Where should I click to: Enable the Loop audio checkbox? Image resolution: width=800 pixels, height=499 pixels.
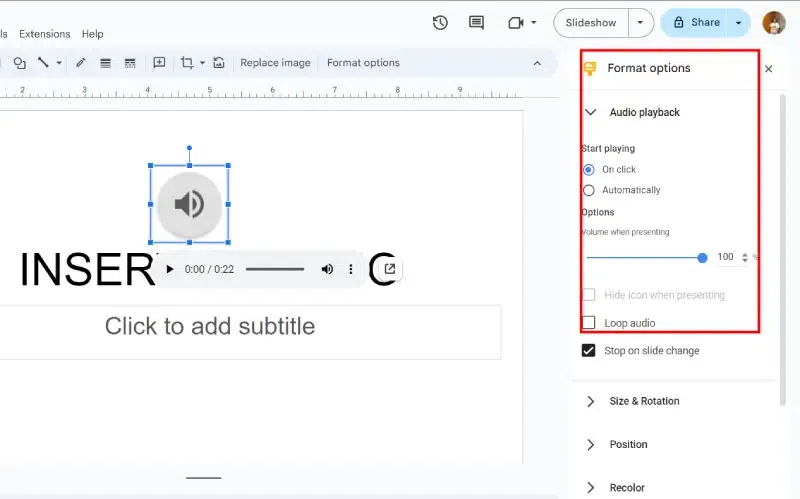588,323
